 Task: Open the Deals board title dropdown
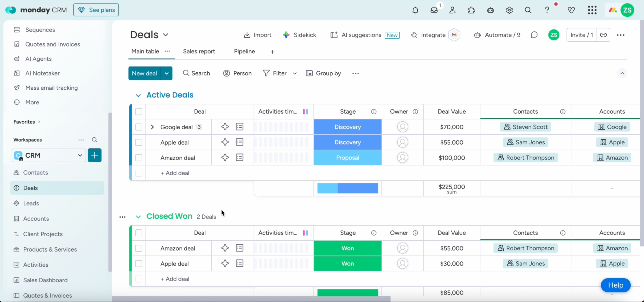166,35
